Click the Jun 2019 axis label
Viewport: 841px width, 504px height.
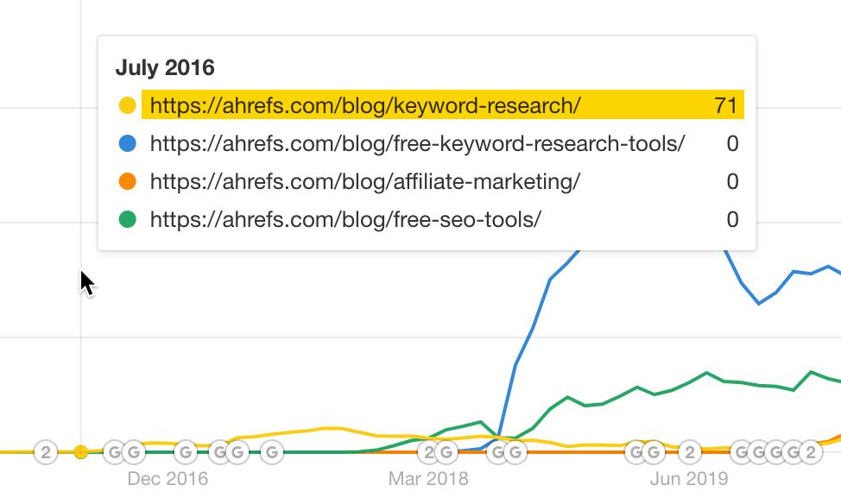click(x=687, y=478)
